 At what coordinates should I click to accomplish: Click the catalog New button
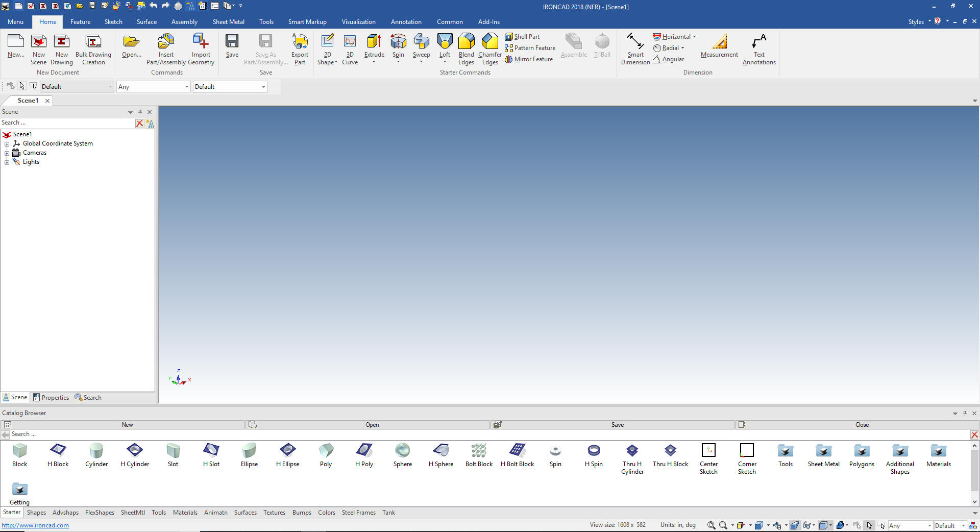122,425
